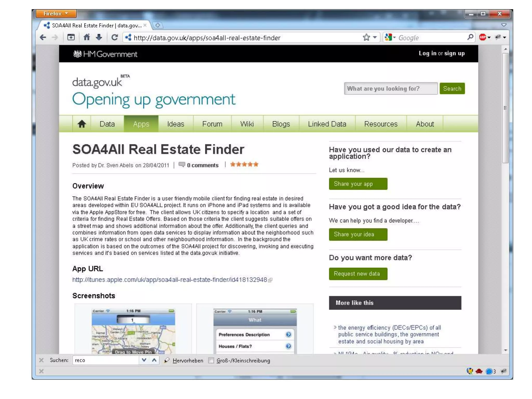
Task: Open the Blogs navigation tab
Action: 281,124
